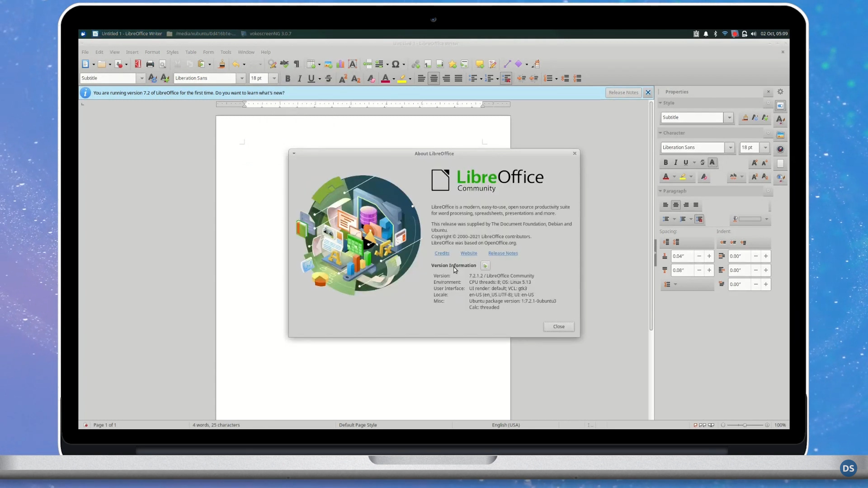The width and height of the screenshot is (868, 488).
Task: Increase Above Paragraph Spacing with plus button
Action: coord(709,256)
